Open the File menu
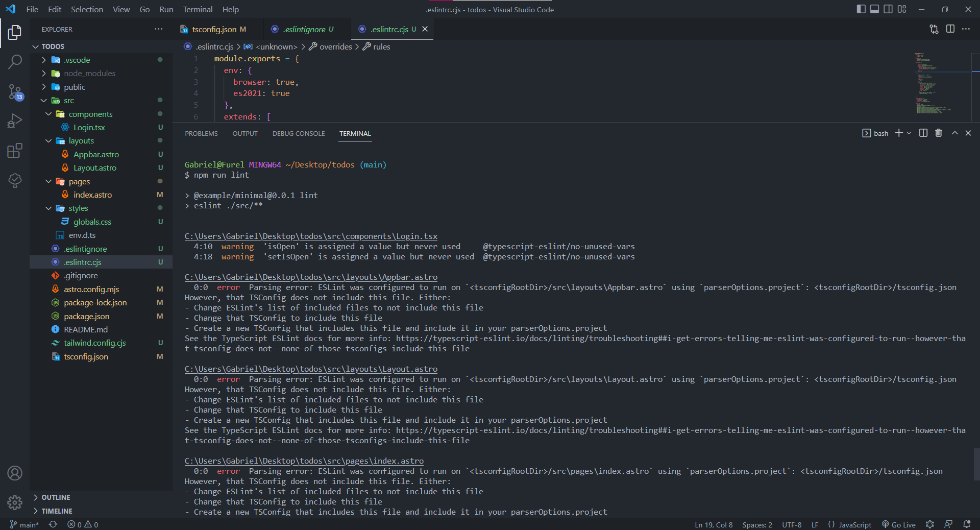 (x=32, y=9)
